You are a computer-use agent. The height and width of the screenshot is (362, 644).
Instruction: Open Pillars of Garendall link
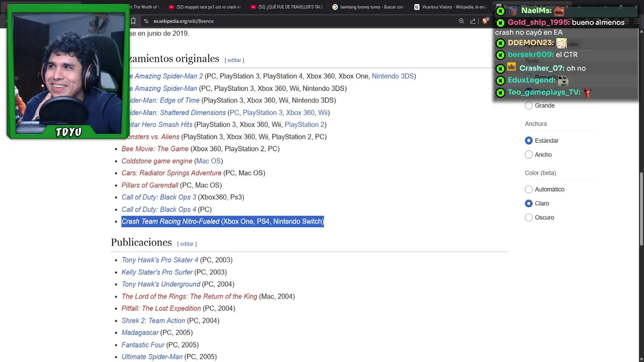(150, 185)
